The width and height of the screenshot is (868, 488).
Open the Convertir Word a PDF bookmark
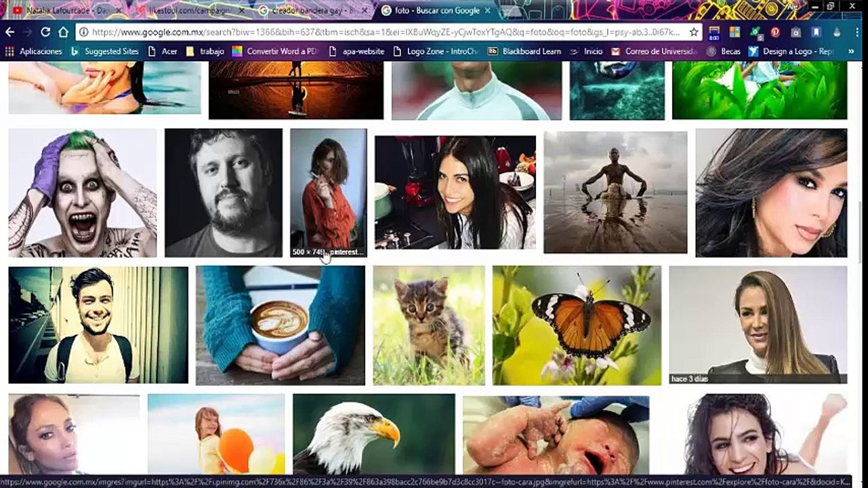(x=276, y=52)
